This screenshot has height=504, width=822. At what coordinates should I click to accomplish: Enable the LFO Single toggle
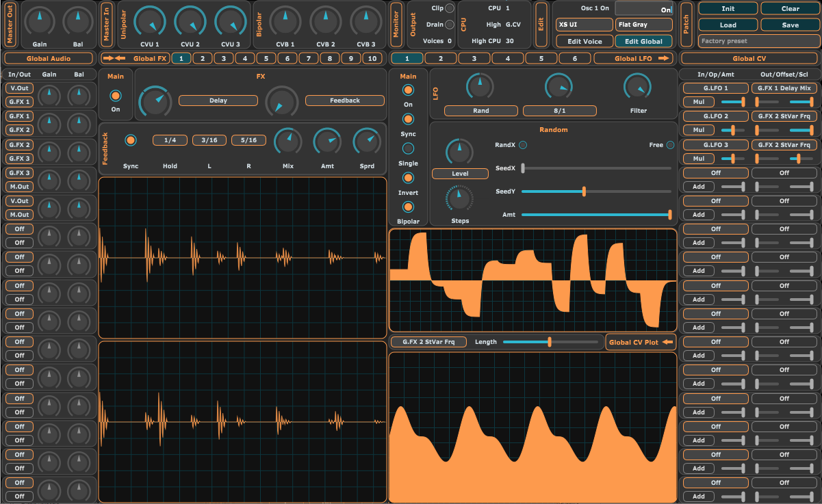[x=408, y=148]
